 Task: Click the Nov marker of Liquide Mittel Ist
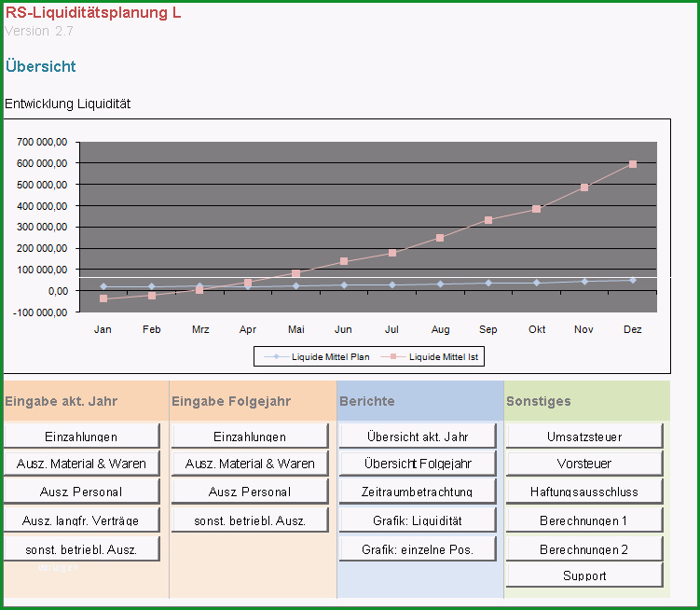pos(584,187)
